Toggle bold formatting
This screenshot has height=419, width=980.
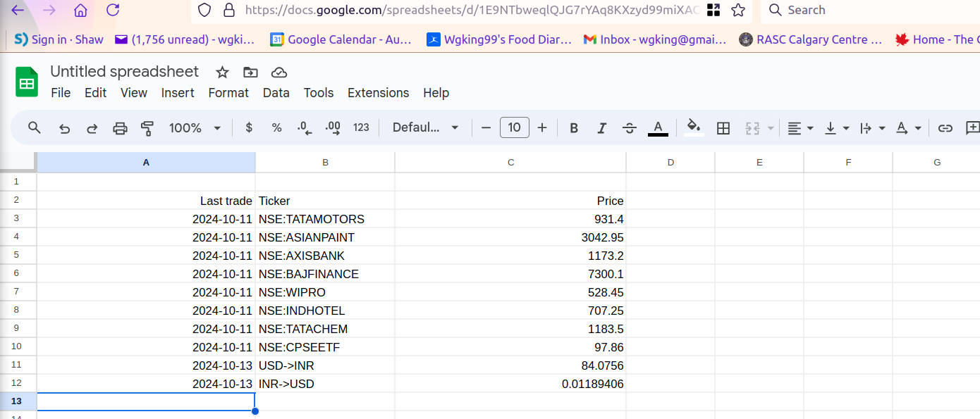pyautogui.click(x=574, y=127)
